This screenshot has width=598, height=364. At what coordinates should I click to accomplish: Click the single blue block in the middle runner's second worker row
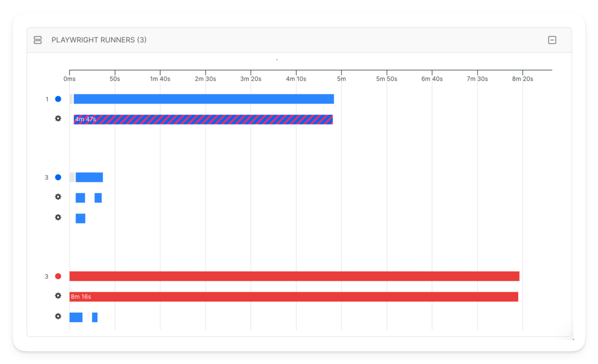[81, 218]
